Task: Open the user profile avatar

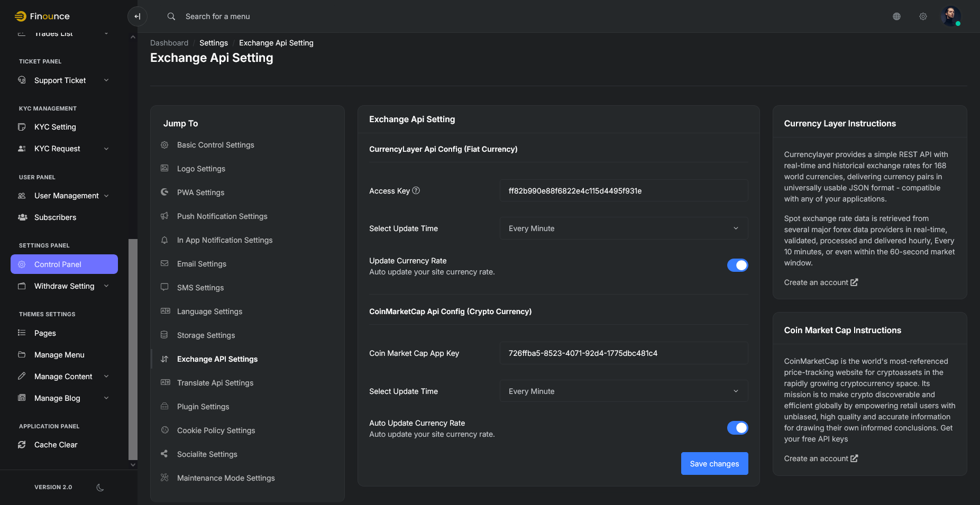Action: click(x=951, y=16)
